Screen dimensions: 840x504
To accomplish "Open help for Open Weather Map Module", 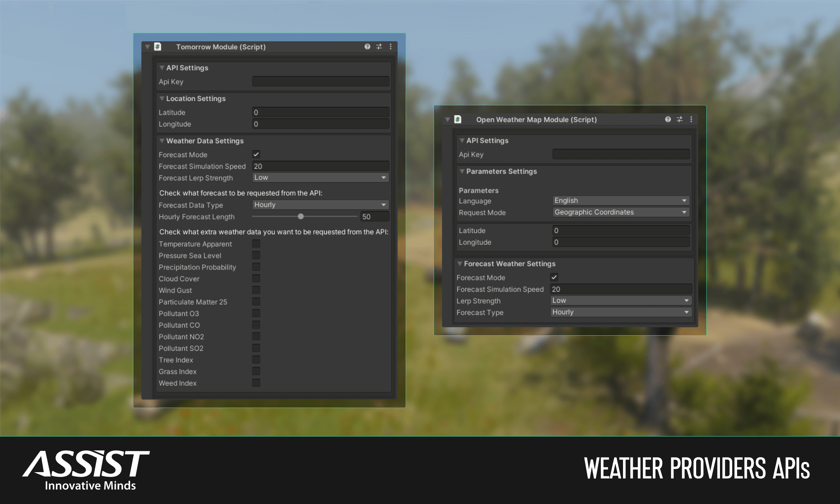I will (668, 119).
